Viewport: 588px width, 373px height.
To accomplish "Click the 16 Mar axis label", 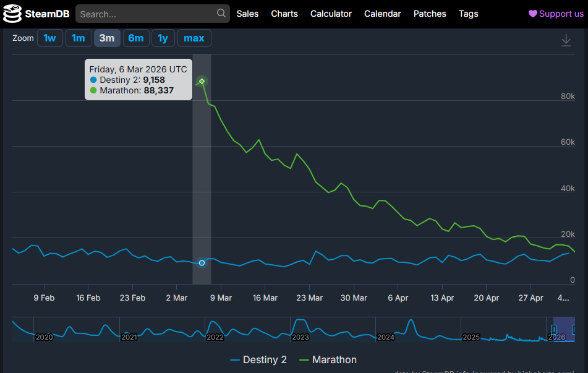I will click(265, 298).
